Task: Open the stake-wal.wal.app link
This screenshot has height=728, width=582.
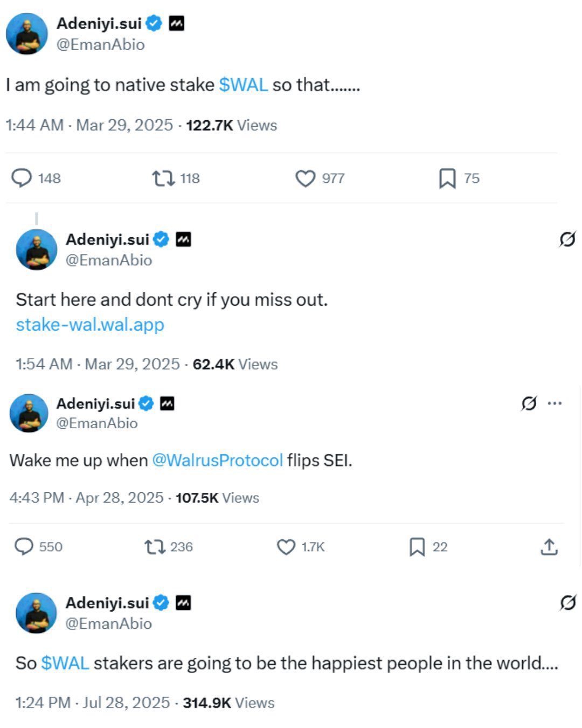Action: coord(90,325)
